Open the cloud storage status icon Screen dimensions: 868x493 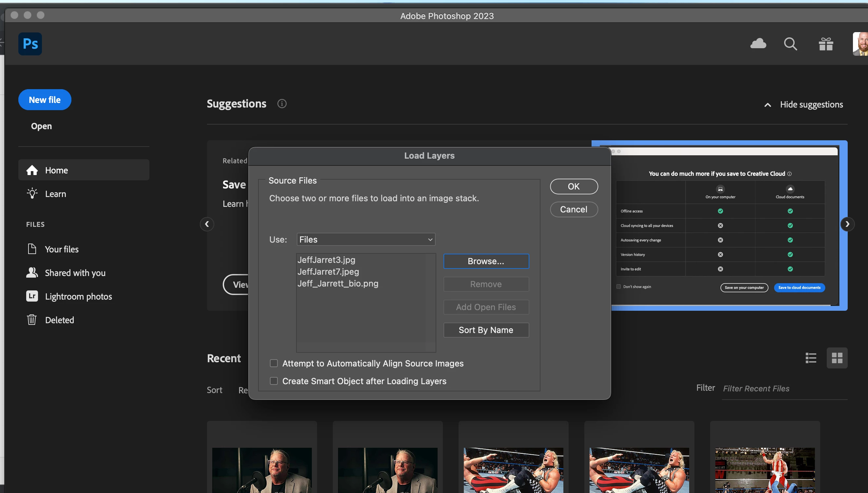(x=758, y=44)
